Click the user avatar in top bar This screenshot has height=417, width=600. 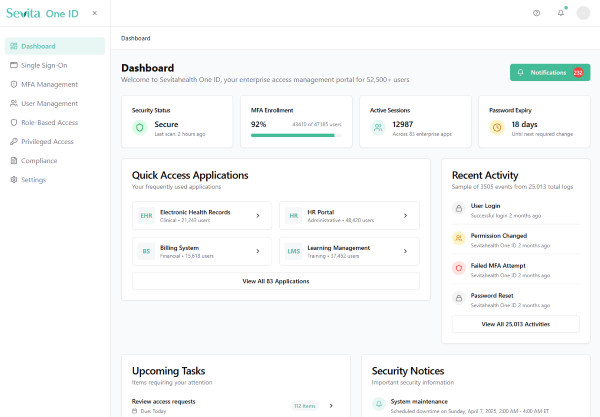click(x=583, y=13)
